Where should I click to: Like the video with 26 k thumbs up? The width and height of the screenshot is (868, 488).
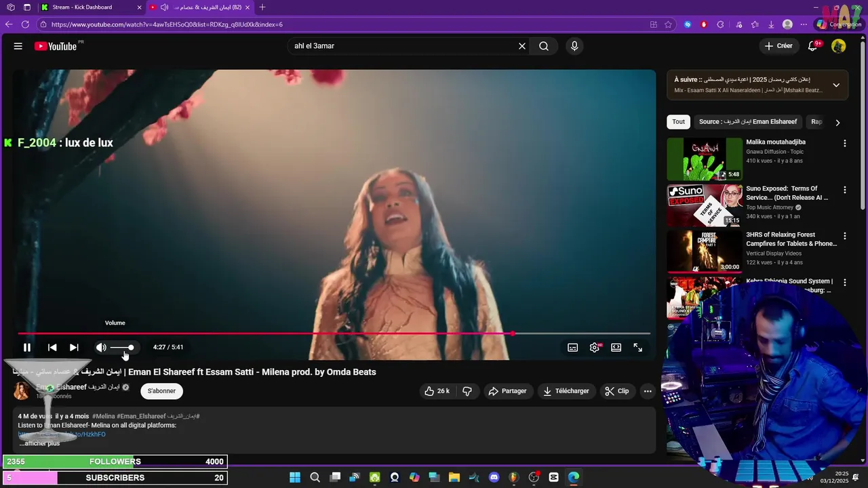tap(437, 391)
